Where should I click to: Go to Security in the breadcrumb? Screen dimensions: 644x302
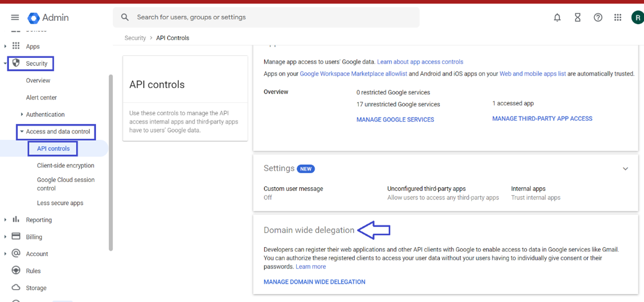[x=135, y=38]
